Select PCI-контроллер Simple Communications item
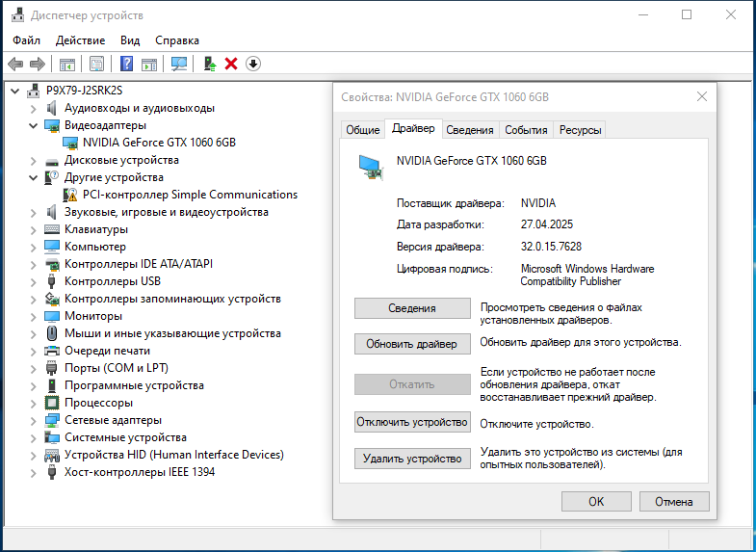Screen dimensions: 756x552 click(x=190, y=195)
